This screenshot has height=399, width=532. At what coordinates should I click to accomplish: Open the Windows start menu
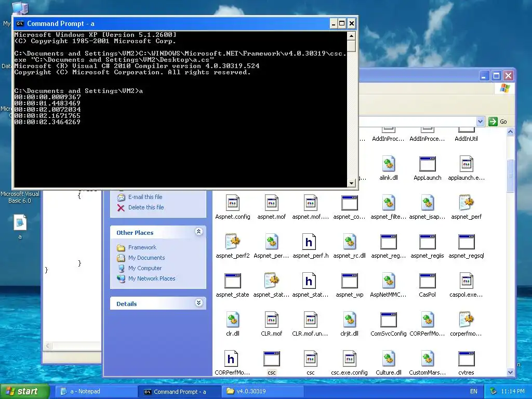click(25, 391)
